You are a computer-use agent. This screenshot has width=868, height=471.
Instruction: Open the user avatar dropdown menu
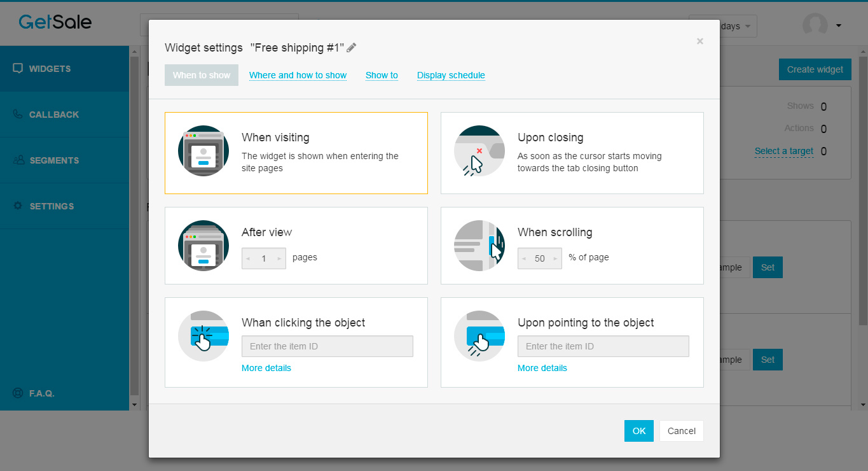838,26
